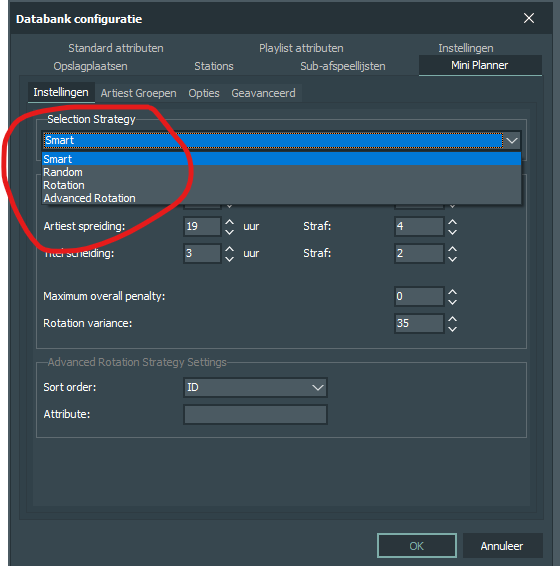Screen dimensions: 560x566
Task: Switch to Standard attributen tab
Action: click(116, 48)
